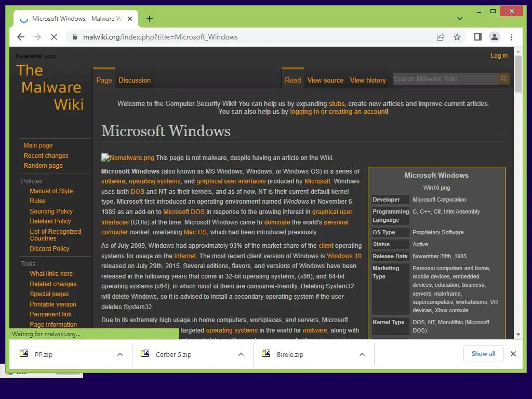Click What links here tool
Viewport: 532px width, 399px height.
[x=51, y=273]
